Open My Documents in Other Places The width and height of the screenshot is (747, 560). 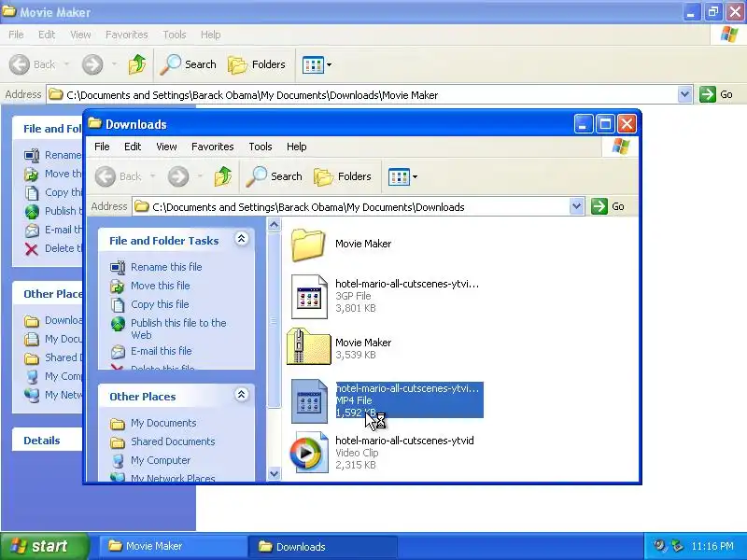click(x=163, y=423)
